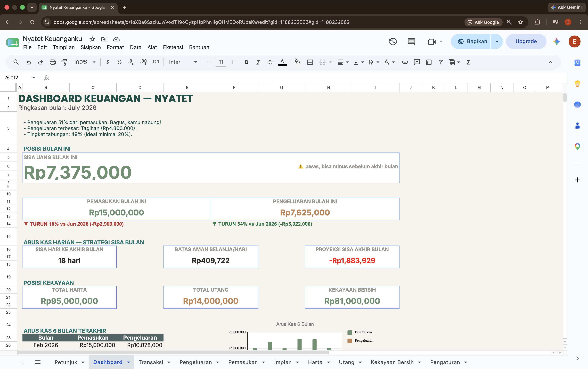Open Google Maps side panel icon
The height and width of the screenshot is (369, 588).
[x=577, y=146]
